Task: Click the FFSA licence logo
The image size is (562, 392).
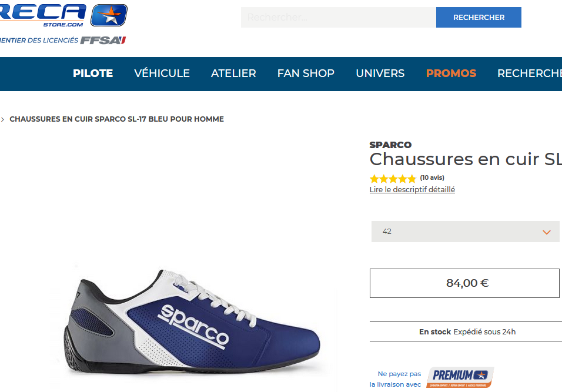Action: [x=103, y=40]
